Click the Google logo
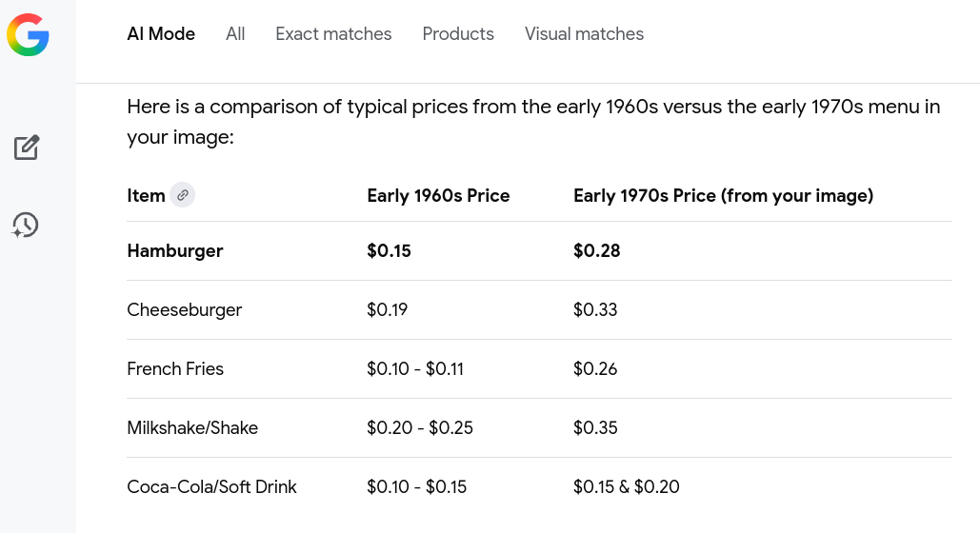The width and height of the screenshot is (980, 533). [28, 35]
